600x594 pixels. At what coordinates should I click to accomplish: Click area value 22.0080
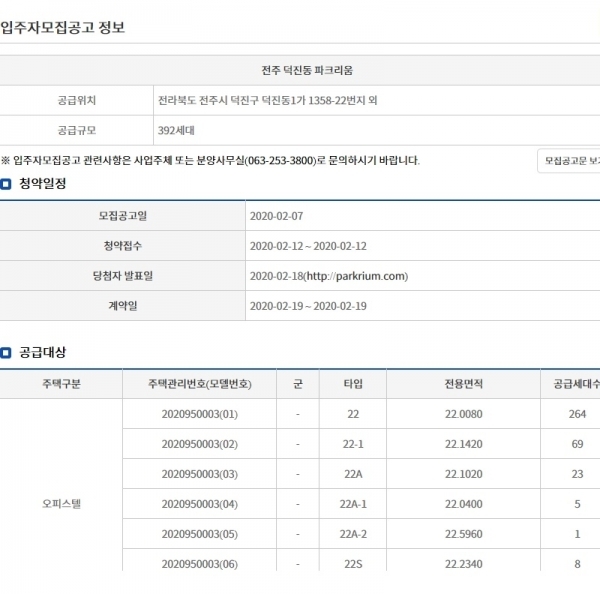pos(463,414)
